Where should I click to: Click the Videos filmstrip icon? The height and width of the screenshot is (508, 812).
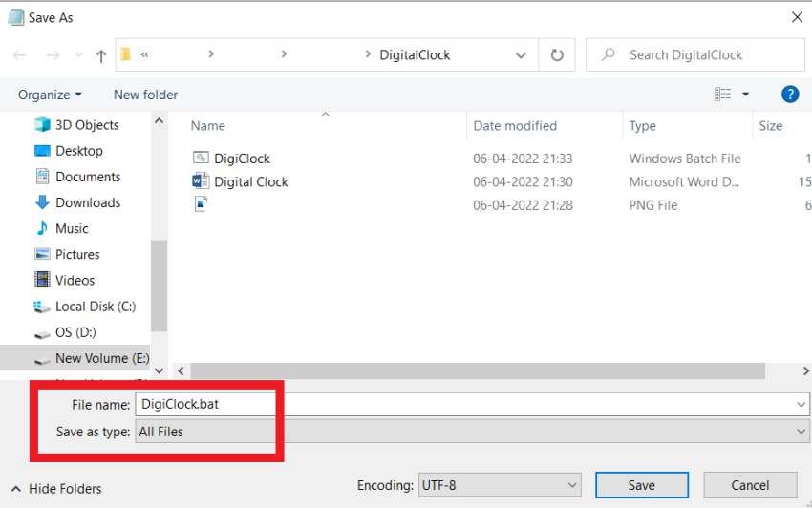click(42, 280)
